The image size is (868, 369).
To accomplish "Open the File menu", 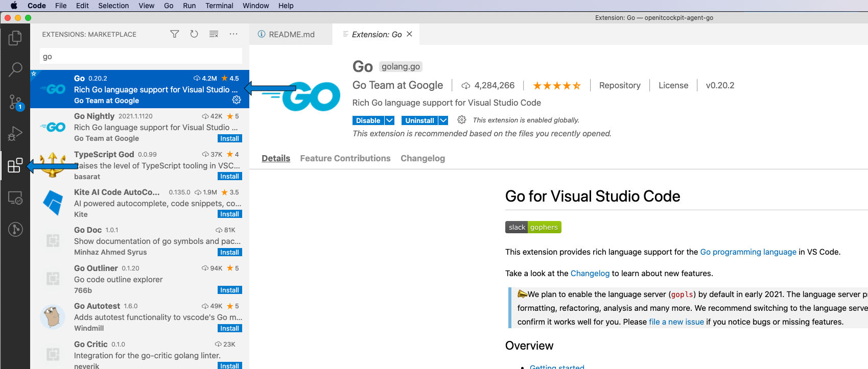I will [x=61, y=6].
